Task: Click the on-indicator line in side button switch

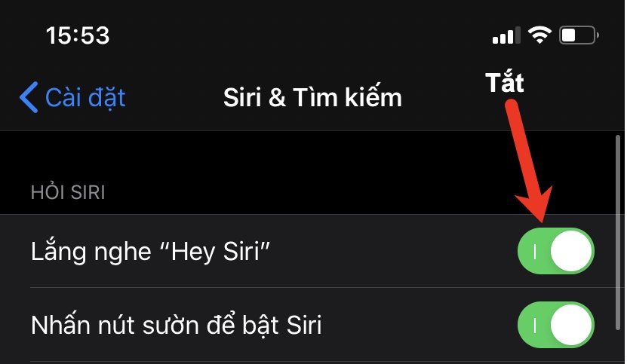Action: [535, 326]
